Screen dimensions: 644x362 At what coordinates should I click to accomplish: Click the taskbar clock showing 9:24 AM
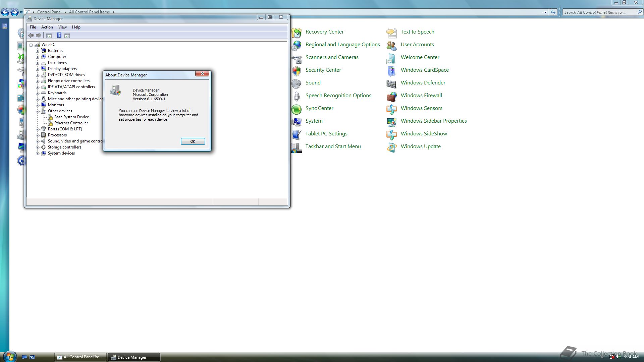[x=631, y=357]
